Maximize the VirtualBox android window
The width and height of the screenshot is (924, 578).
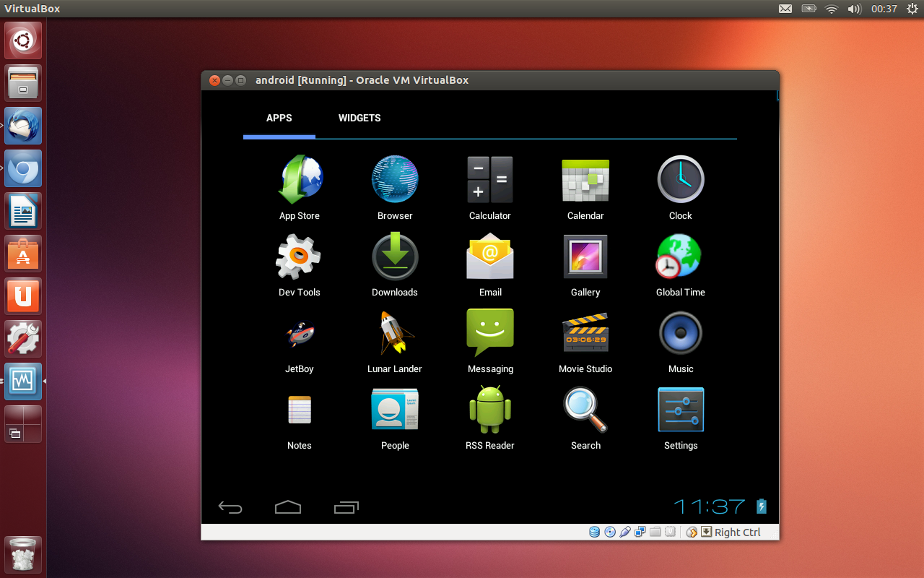(241, 80)
